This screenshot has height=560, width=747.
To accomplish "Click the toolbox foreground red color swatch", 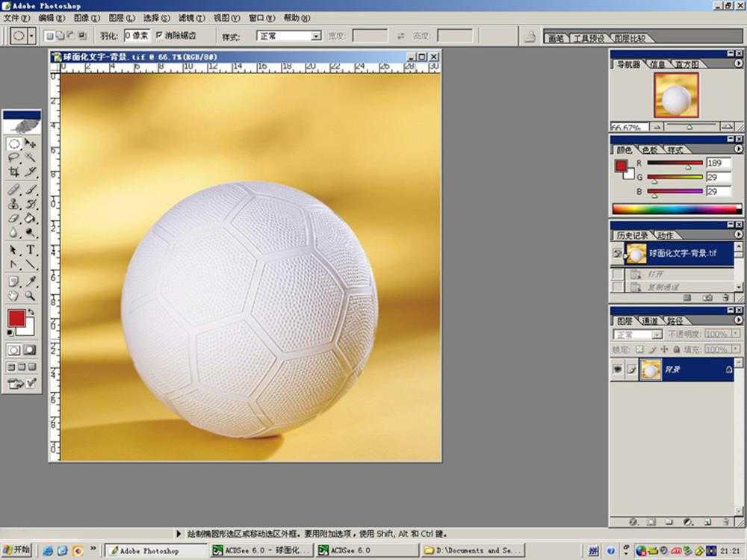I will click(16, 318).
